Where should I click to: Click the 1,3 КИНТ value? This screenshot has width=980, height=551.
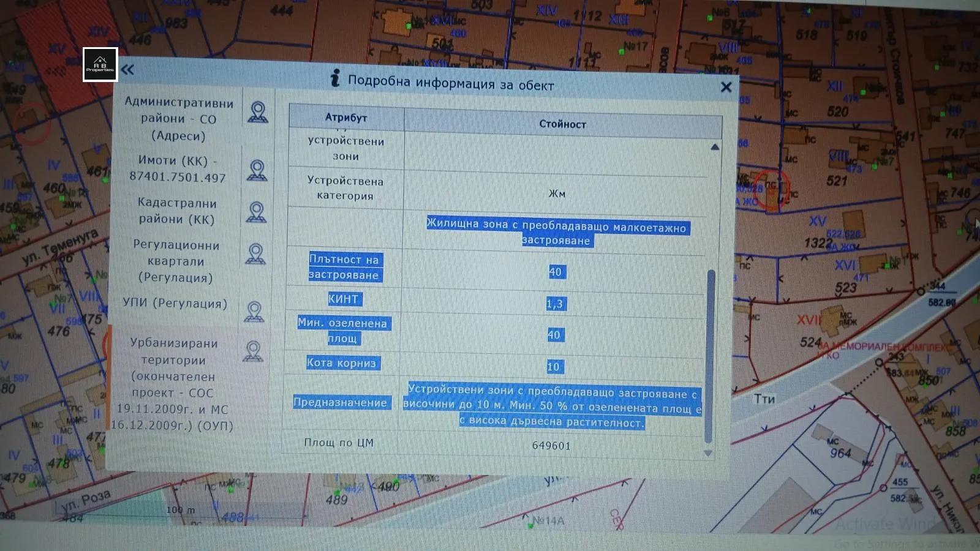pos(555,304)
